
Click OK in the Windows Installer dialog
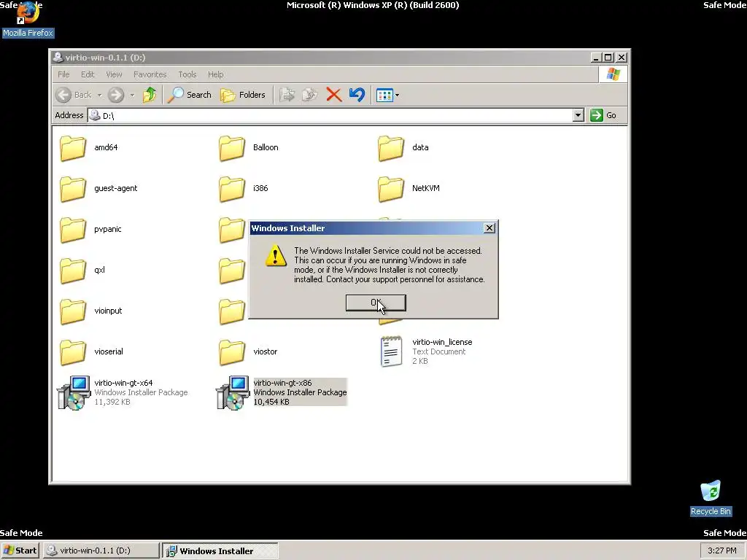click(376, 303)
